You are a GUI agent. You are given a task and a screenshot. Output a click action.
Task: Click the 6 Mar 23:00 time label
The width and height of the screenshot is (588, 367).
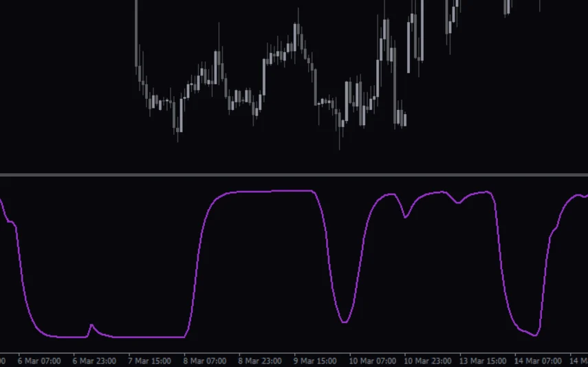tap(94, 360)
